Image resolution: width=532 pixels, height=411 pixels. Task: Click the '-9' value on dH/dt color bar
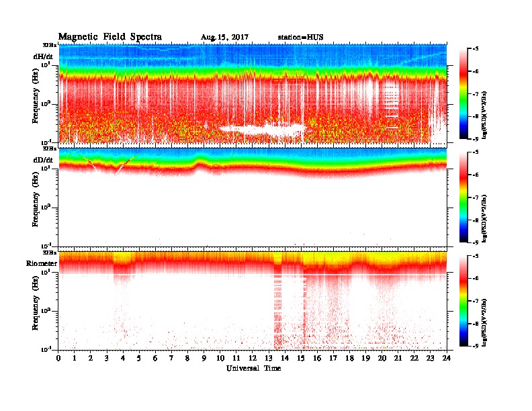[475, 139]
